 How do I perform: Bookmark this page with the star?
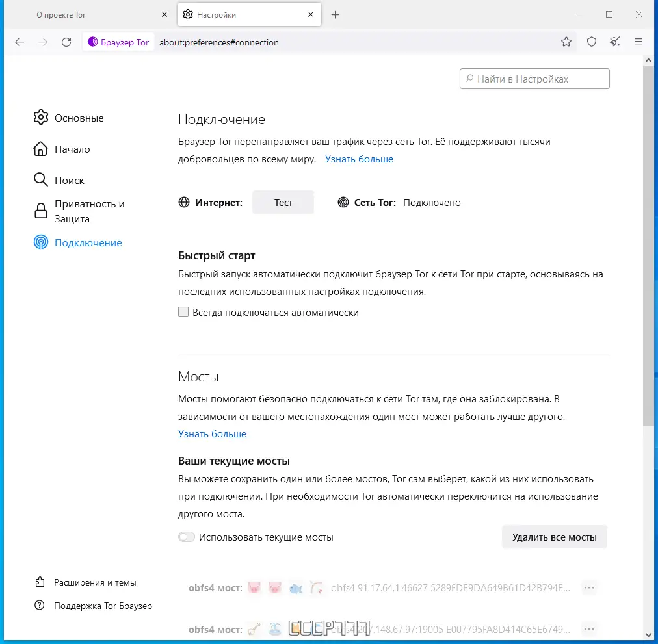tap(566, 42)
